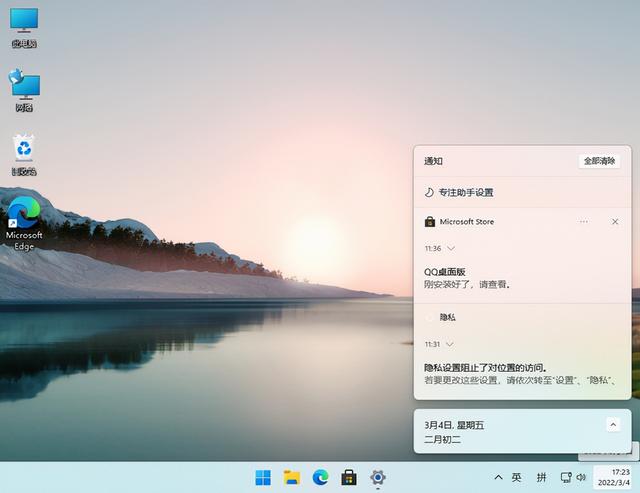The height and width of the screenshot is (493, 640).
Task: Open the Settings gear in taskbar
Action: (x=378, y=478)
